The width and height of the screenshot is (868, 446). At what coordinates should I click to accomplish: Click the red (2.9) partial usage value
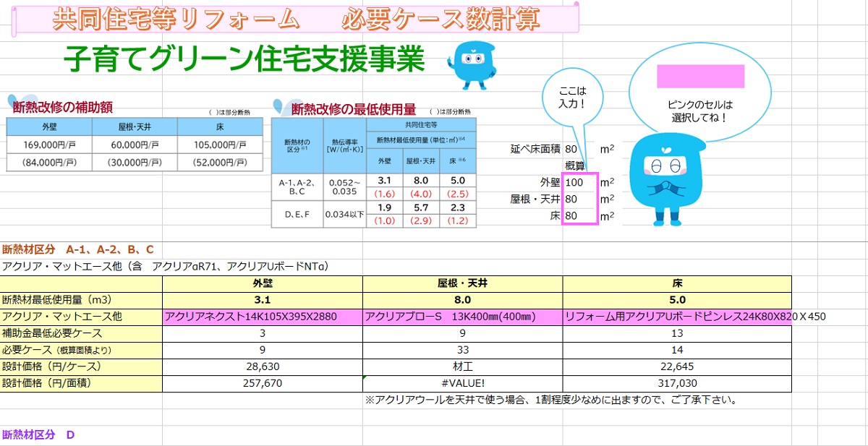coord(422,220)
